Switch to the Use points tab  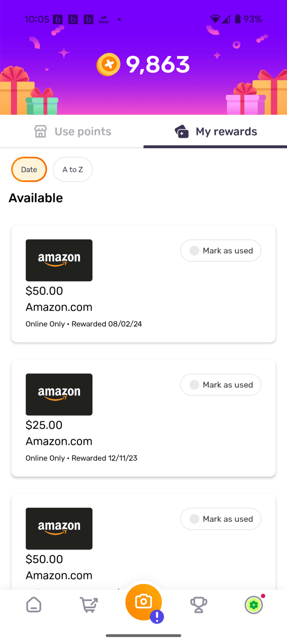72,131
